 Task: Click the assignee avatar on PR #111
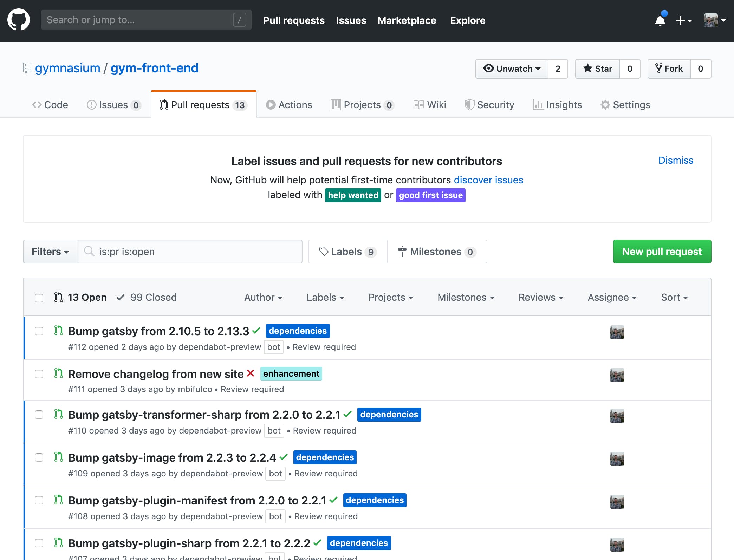coord(617,375)
